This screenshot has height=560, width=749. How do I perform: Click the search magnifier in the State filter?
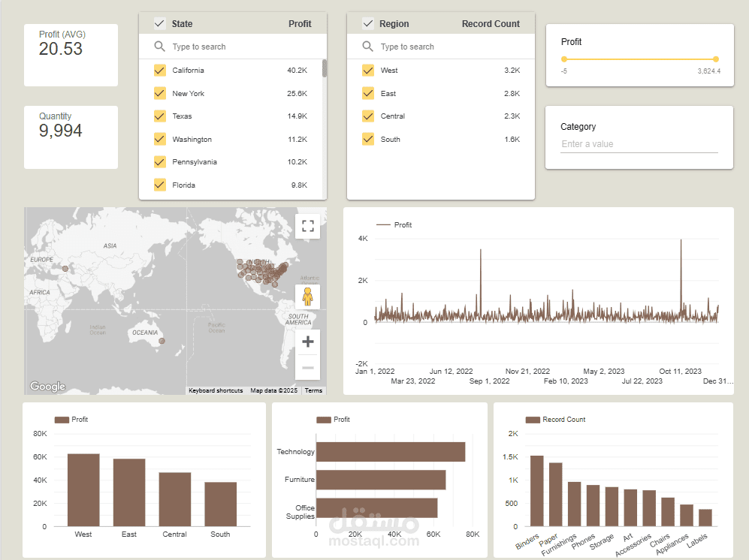(159, 47)
